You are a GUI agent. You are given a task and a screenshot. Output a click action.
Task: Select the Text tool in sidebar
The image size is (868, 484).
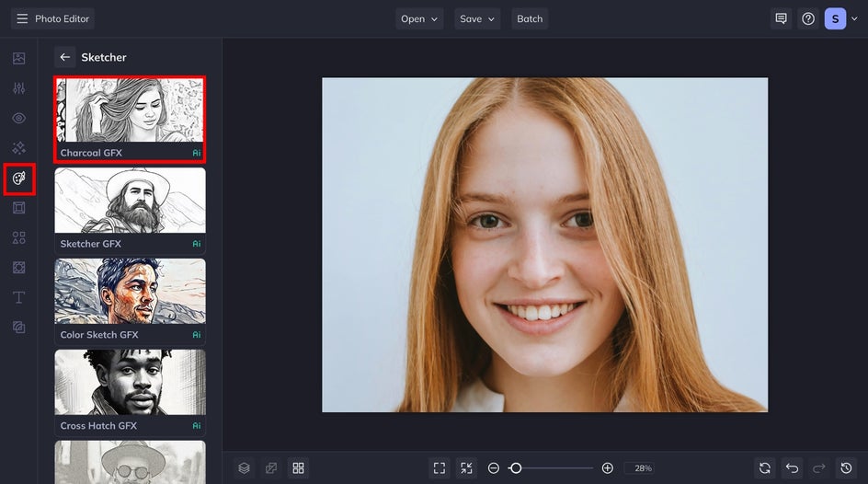coord(19,297)
